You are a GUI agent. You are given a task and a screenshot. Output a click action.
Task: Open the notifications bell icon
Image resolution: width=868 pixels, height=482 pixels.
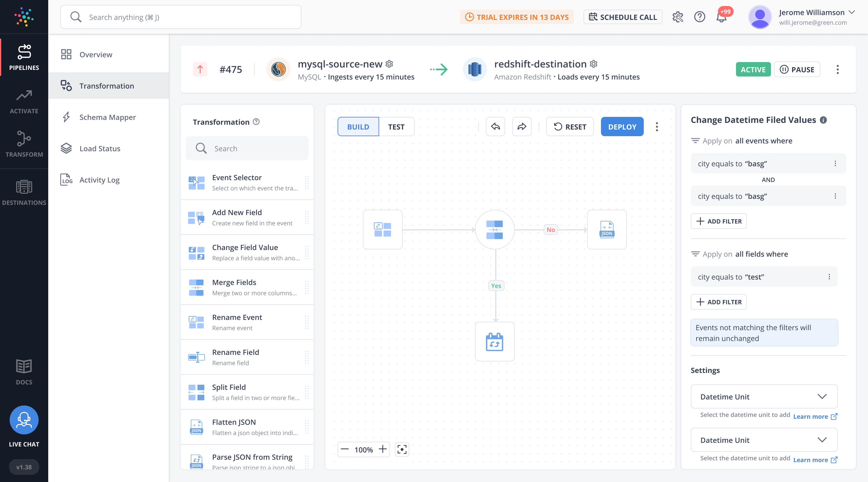721,17
